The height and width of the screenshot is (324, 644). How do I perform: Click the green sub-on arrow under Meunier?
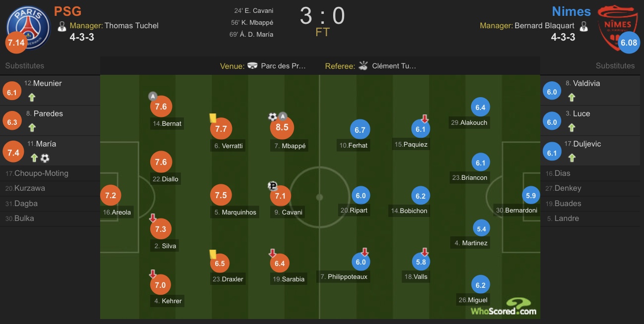32,98
